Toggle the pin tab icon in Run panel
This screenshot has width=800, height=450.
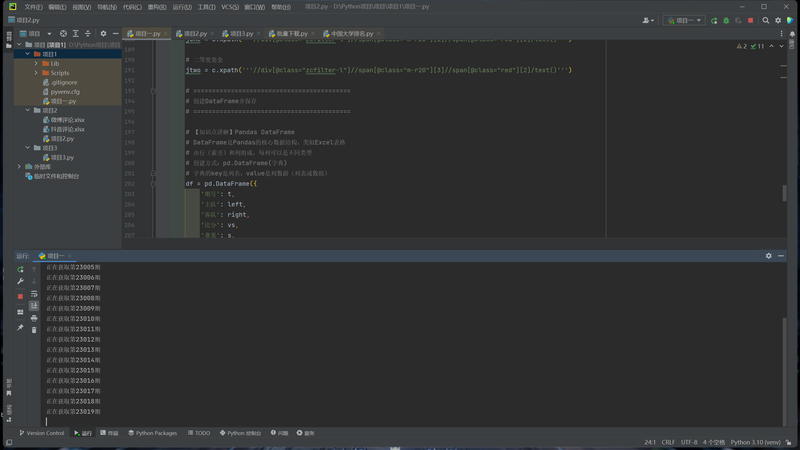point(20,327)
